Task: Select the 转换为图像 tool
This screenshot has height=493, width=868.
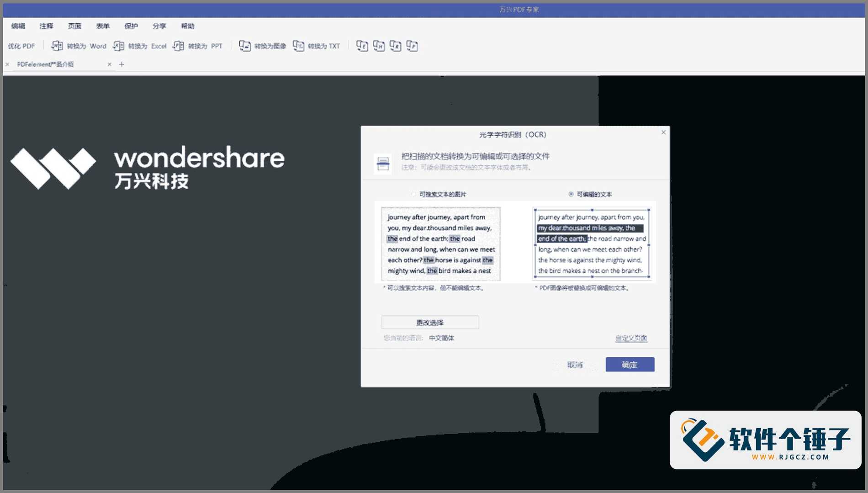Action: 244,46
